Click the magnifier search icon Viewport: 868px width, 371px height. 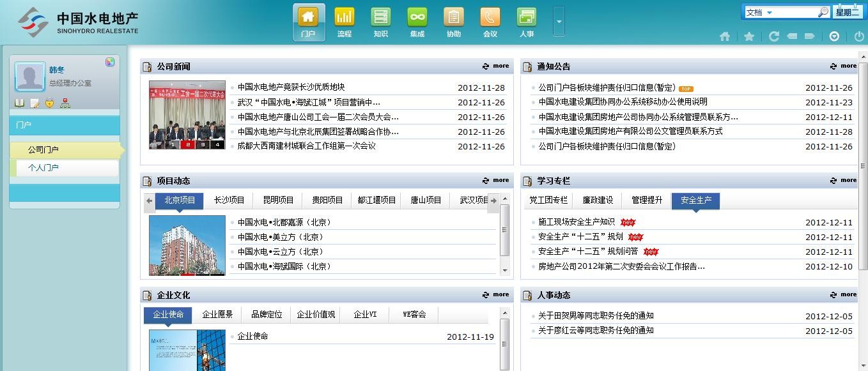pyautogui.click(x=823, y=12)
